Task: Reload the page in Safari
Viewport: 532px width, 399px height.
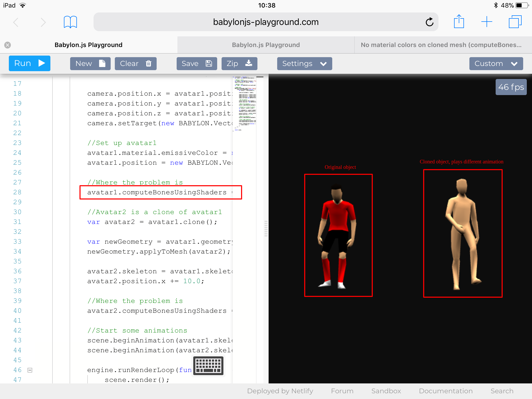Action: coord(429,22)
